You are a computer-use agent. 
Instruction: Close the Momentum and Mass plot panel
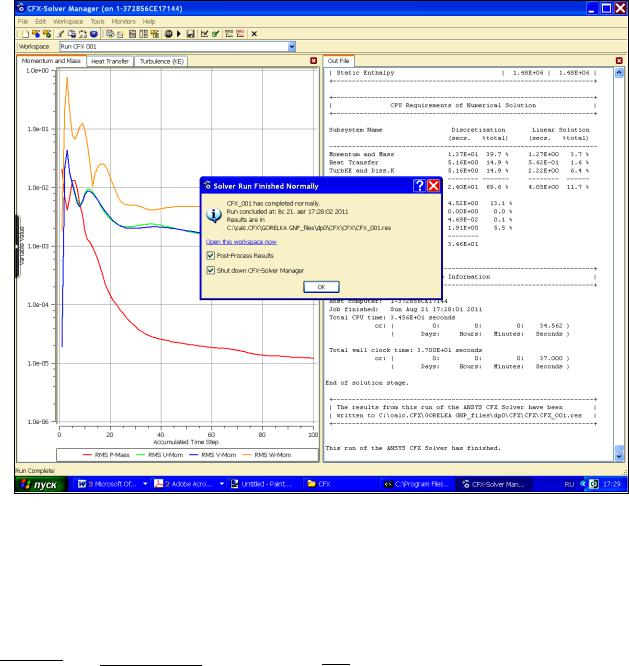[x=313, y=61]
